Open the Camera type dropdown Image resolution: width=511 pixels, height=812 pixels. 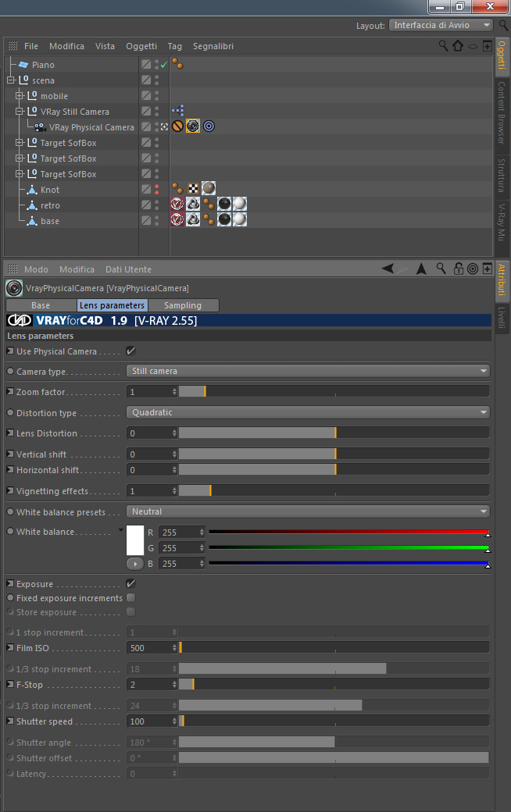click(x=308, y=371)
